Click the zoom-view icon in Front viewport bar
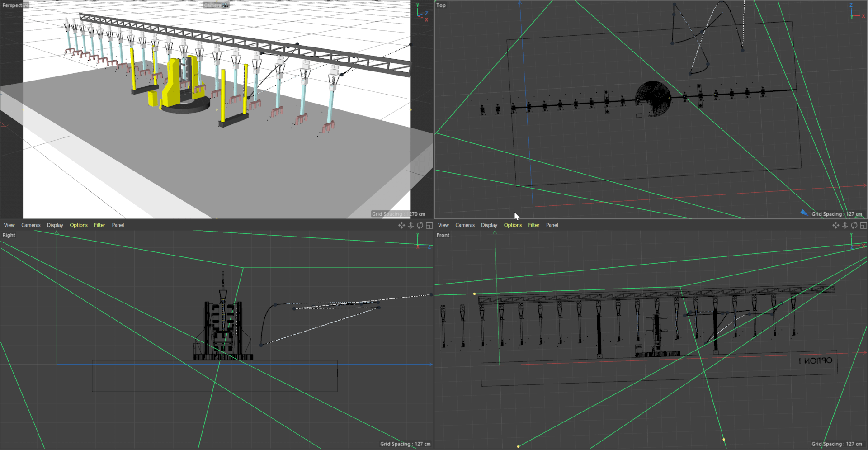This screenshot has height=450, width=868. tap(845, 225)
